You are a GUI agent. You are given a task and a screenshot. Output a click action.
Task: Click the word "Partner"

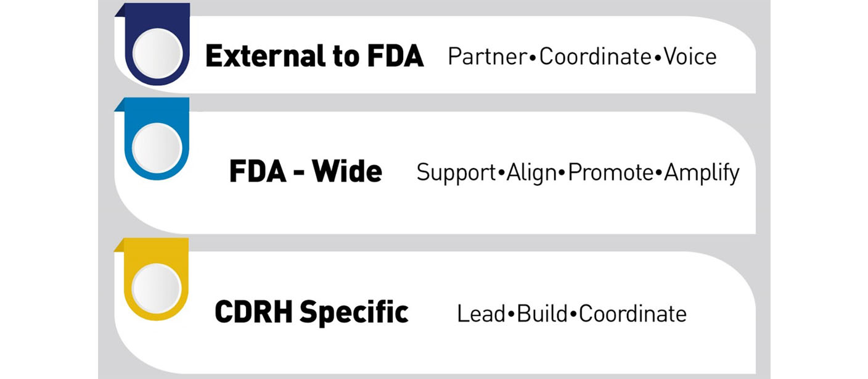(x=488, y=57)
